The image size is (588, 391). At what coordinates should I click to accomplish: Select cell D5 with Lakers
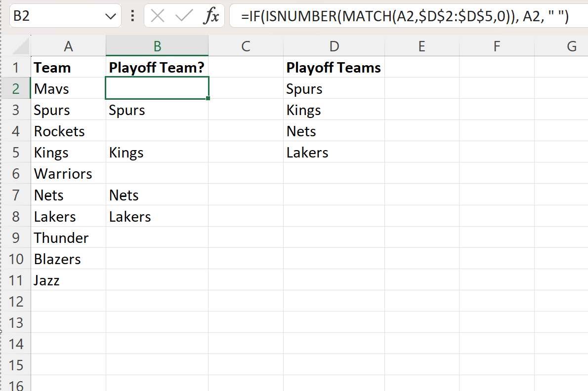point(307,153)
